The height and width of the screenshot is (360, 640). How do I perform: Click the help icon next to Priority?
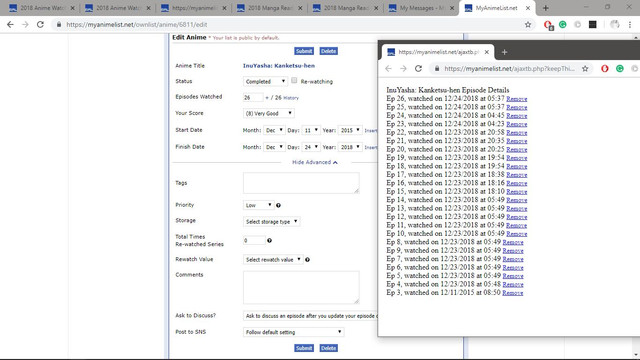point(278,205)
